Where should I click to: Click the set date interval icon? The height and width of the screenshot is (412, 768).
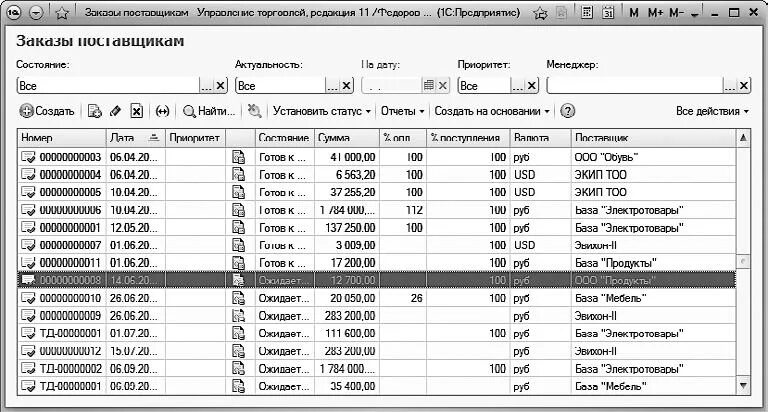[x=162, y=111]
